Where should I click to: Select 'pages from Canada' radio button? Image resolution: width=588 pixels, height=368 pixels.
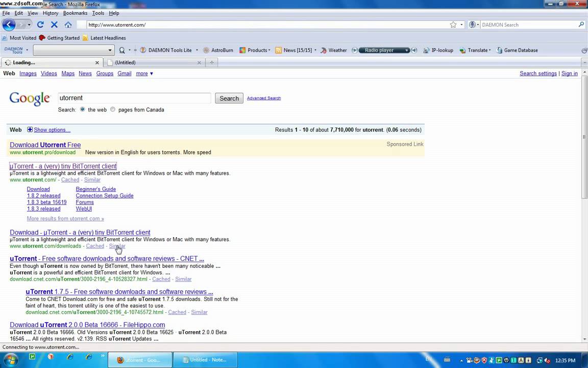tap(112, 110)
